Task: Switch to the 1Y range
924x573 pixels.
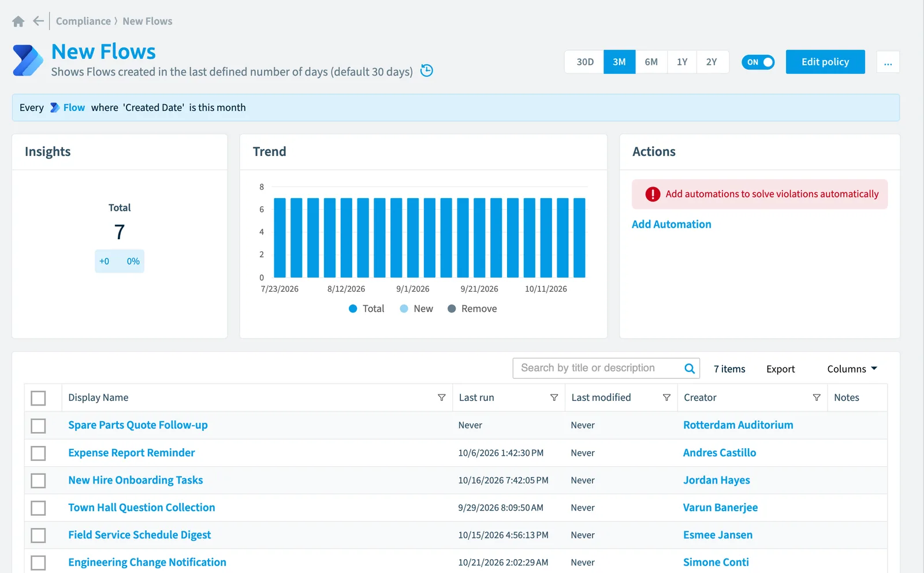Action: click(x=682, y=62)
